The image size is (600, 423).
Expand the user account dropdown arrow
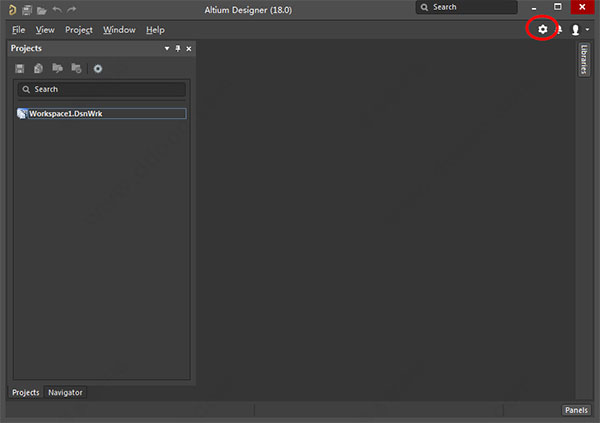[587, 29]
